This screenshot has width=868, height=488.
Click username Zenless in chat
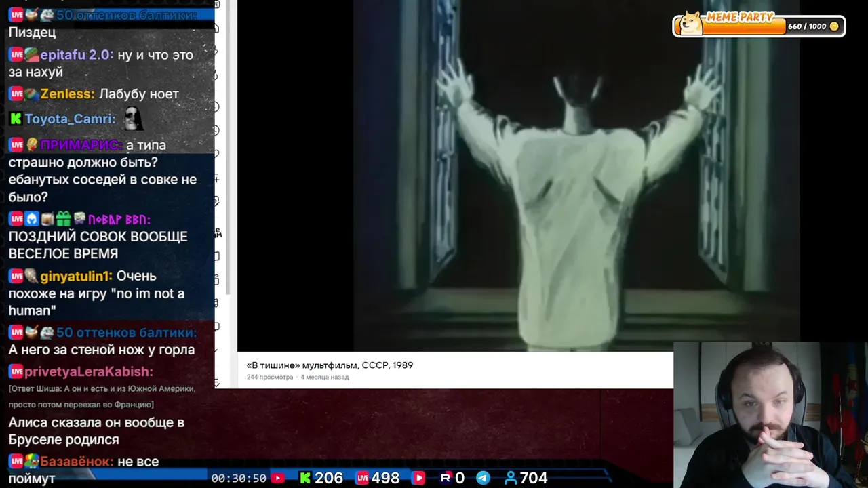click(x=67, y=94)
